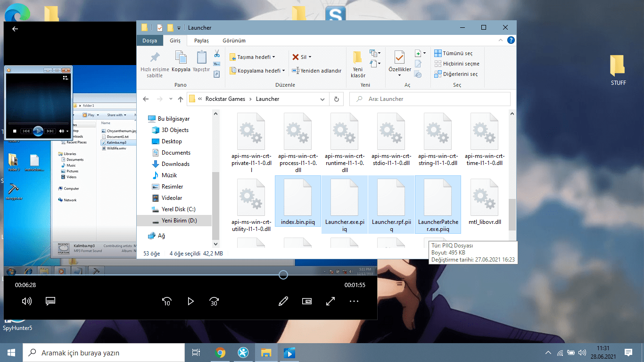
Task: Select Bu bilgisayar in navigation pane
Action: coord(174,119)
